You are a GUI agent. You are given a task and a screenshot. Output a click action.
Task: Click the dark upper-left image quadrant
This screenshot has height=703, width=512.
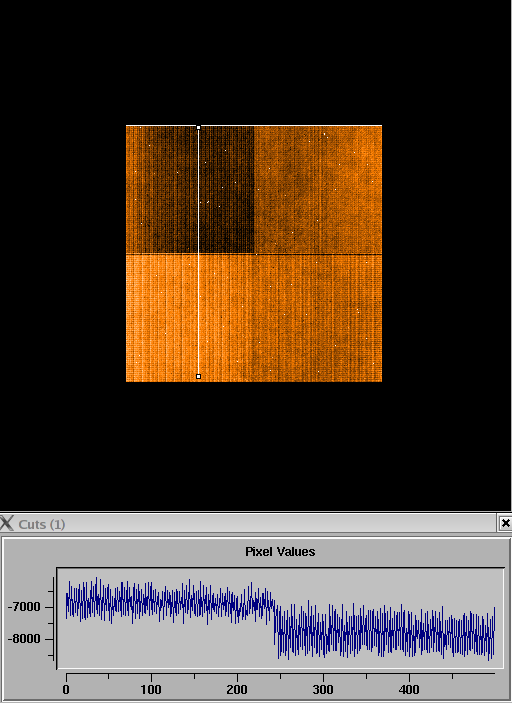click(190, 190)
